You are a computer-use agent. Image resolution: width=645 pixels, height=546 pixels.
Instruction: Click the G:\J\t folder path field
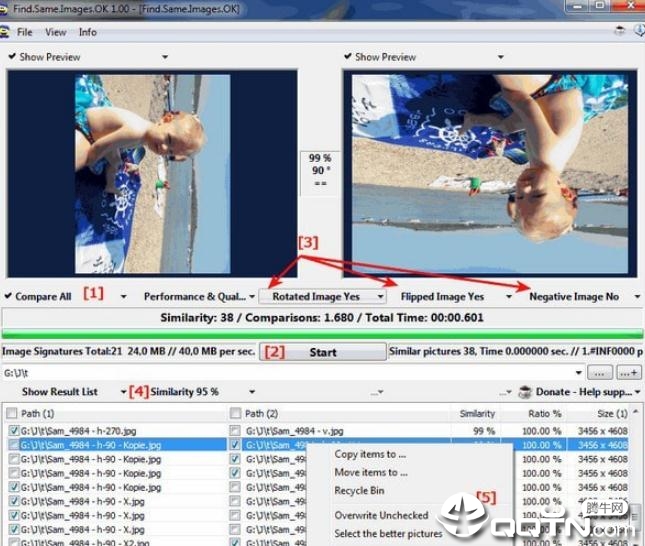pos(290,372)
